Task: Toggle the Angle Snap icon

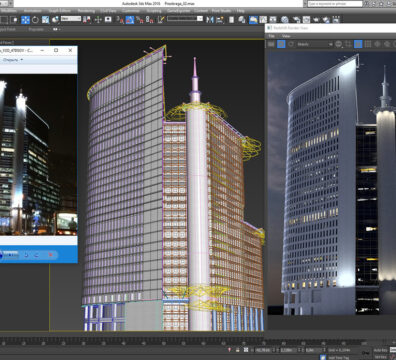Action: (x=130, y=20)
